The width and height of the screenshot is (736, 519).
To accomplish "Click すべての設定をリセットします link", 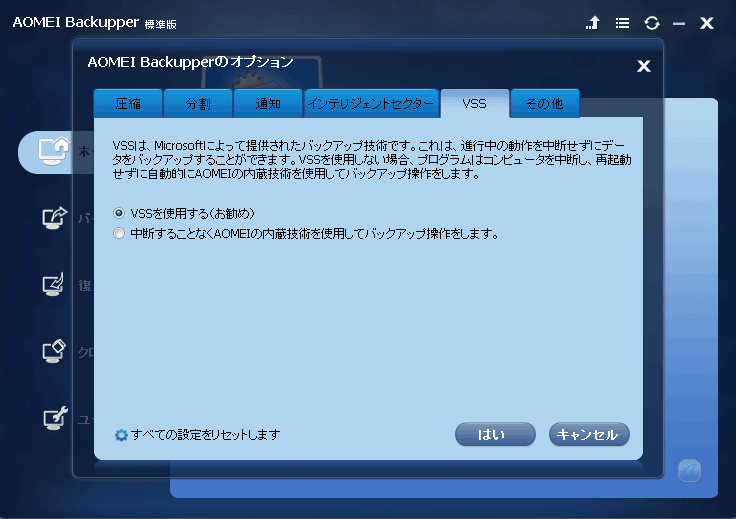I will [205, 435].
